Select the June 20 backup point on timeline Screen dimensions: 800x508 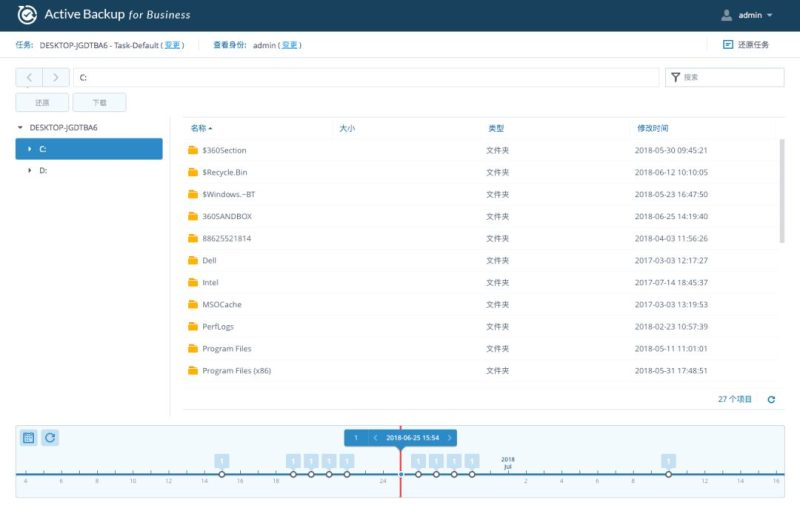(311, 474)
